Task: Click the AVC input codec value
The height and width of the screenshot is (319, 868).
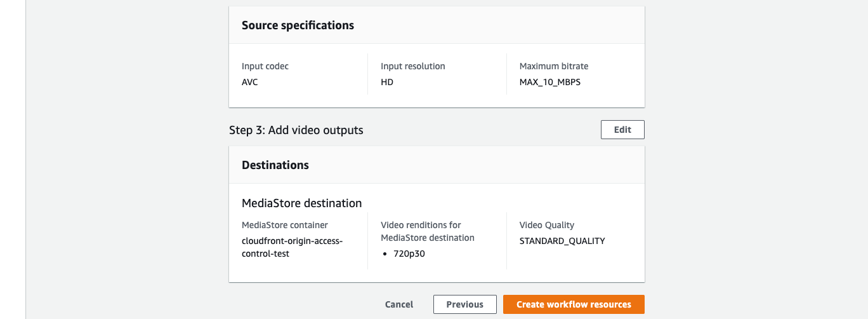Action: [x=250, y=82]
